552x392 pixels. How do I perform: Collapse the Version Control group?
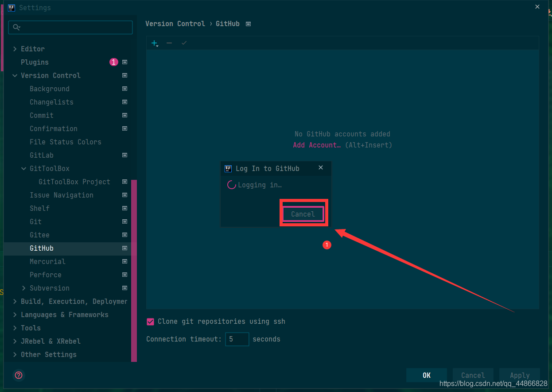[x=15, y=75]
